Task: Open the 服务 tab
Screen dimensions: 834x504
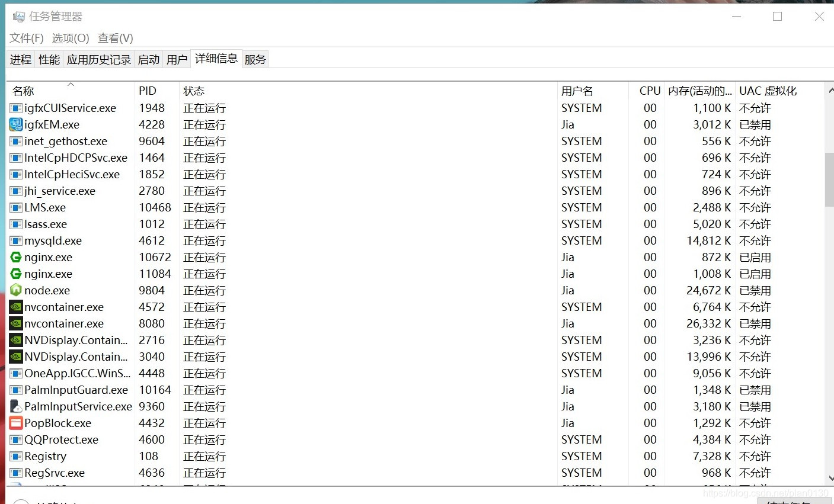Action: (255, 59)
